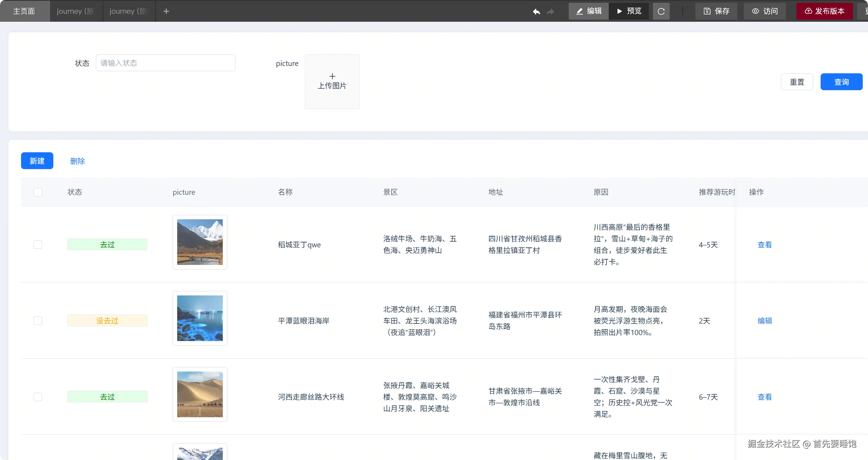Click 编辑 link for 平潭蓝眼泪海岸

pos(764,321)
